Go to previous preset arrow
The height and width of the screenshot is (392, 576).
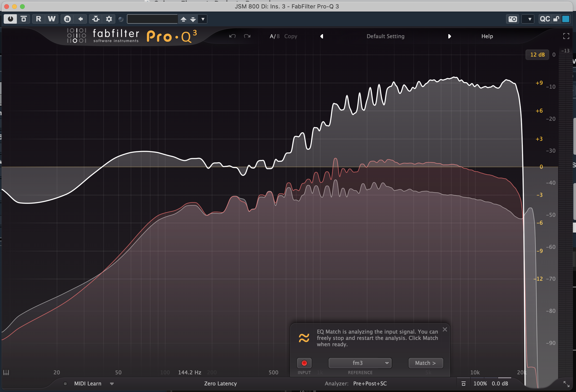(321, 36)
